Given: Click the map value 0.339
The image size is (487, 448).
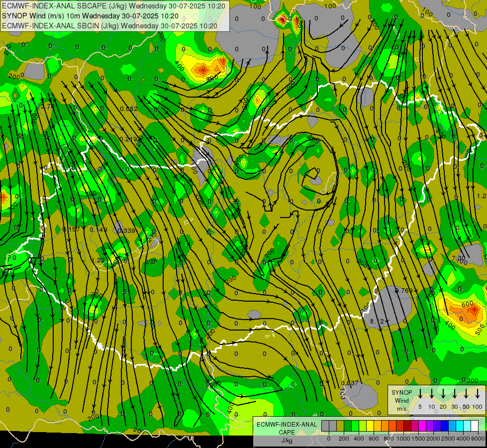Looking at the screenshot, I should (x=126, y=230).
